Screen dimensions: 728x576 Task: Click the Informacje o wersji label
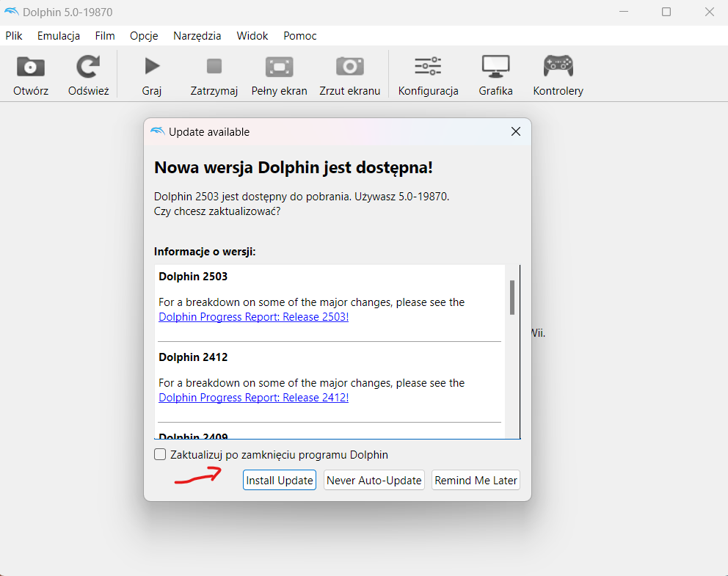click(205, 252)
